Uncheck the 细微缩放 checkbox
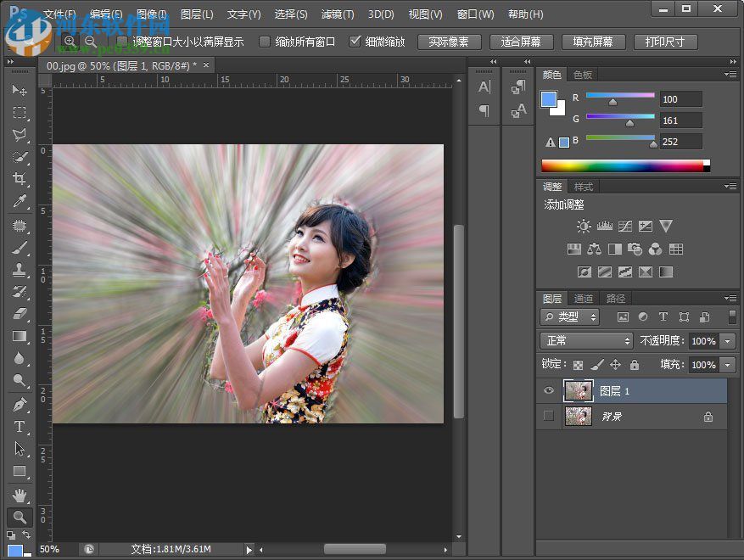Screen dimensions: 744x560 [x=355, y=42]
